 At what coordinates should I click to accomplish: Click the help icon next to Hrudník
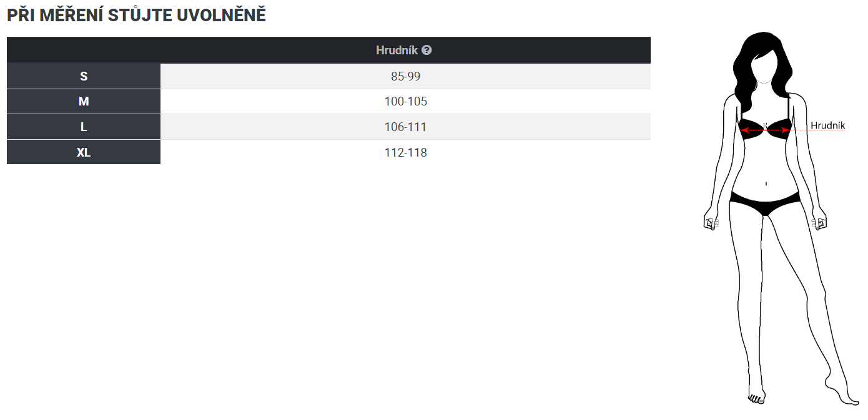pyautogui.click(x=427, y=50)
